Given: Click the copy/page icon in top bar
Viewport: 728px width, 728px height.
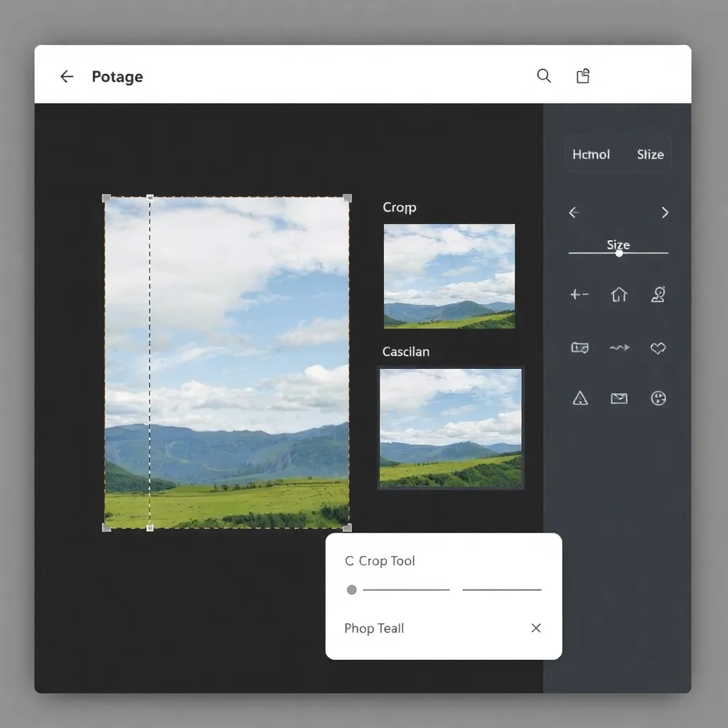Looking at the screenshot, I should coord(583,75).
